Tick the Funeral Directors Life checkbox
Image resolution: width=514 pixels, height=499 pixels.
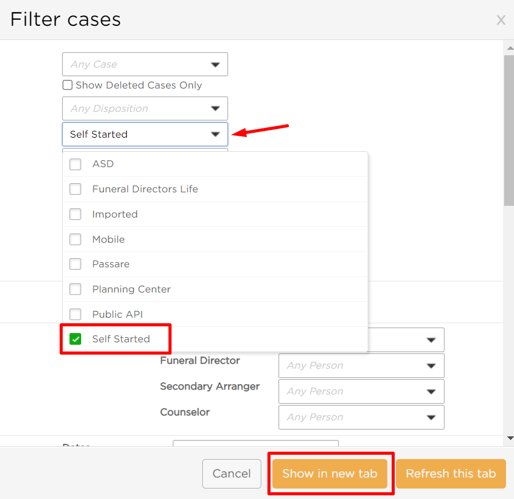point(75,189)
